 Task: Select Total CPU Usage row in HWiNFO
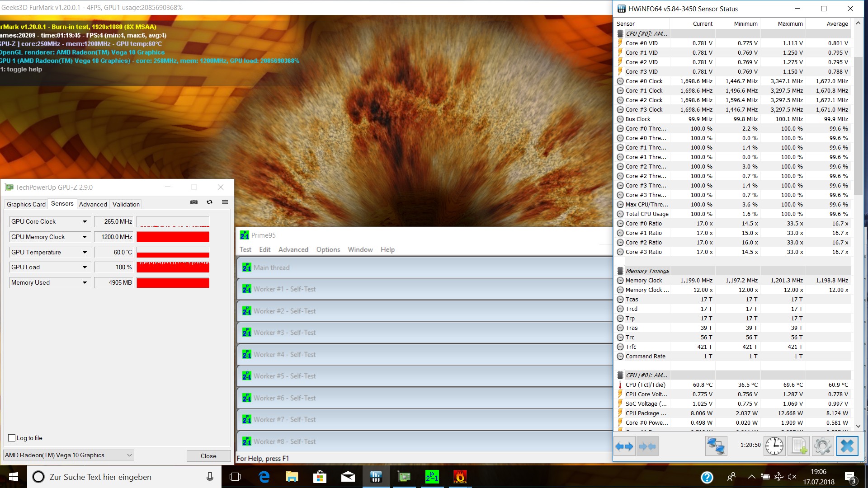coord(733,214)
